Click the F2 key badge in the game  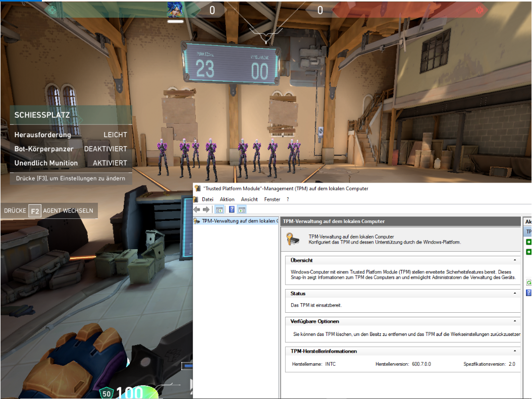click(x=35, y=211)
